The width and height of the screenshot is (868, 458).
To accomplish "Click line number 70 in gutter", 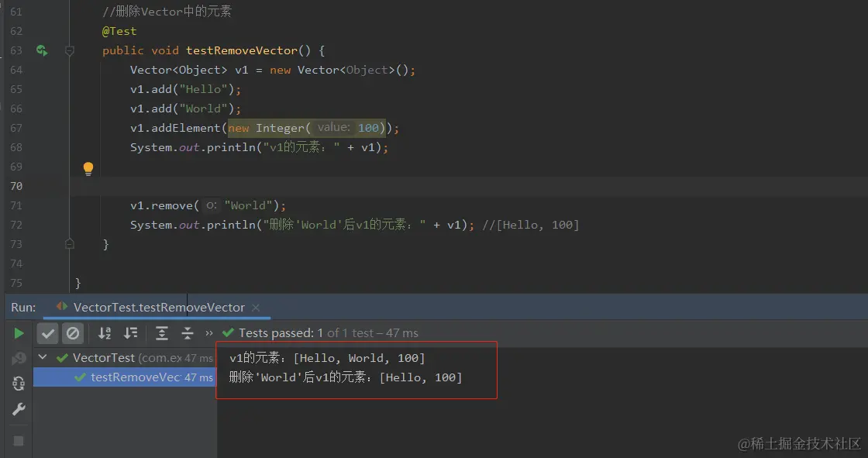I will coord(16,186).
